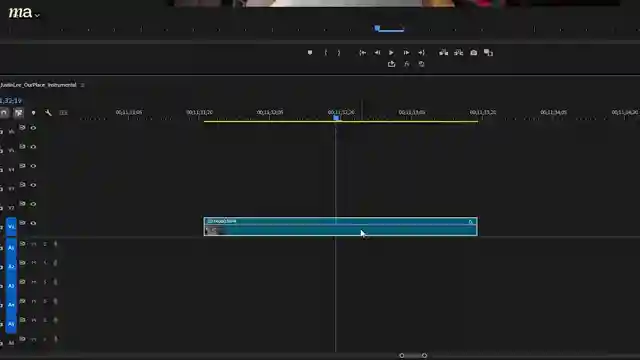
Task: Mute audio track A5
Action: [34, 320]
